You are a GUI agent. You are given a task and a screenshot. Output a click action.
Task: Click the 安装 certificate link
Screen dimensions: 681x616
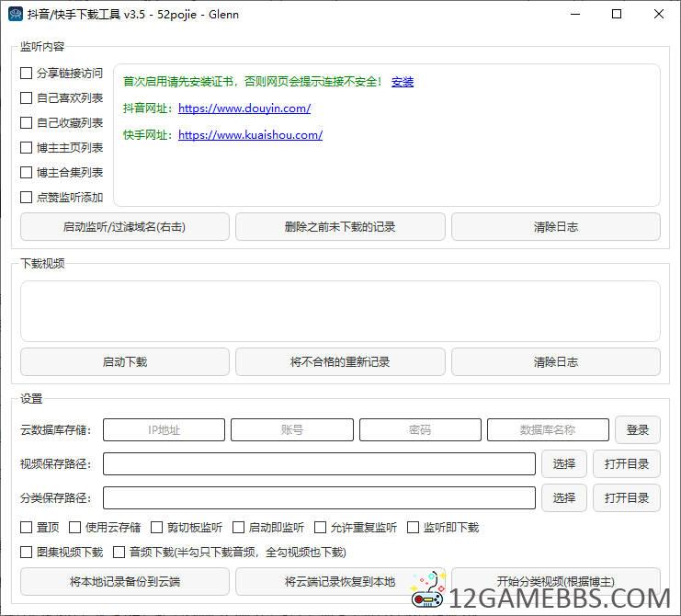(x=403, y=82)
